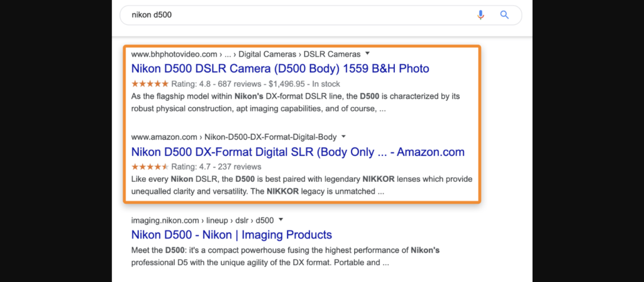The image size is (644, 282).
Task: Click the www.amazon.com breadcrumb URL
Action: coord(234,137)
